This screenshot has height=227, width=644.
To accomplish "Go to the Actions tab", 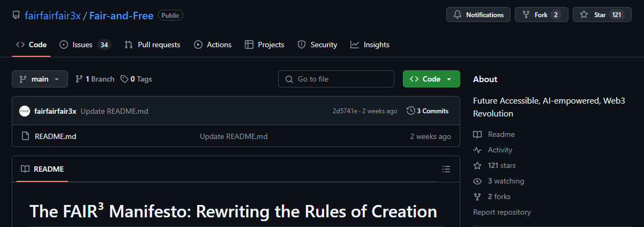I will pyautogui.click(x=213, y=45).
